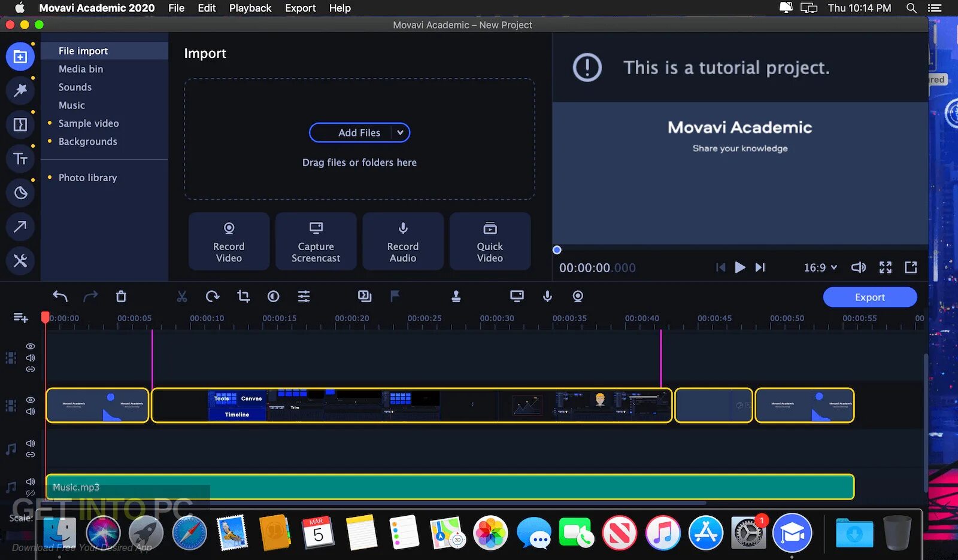This screenshot has width=958, height=560.
Task: Split clip with scissors tool
Action: coord(182,296)
